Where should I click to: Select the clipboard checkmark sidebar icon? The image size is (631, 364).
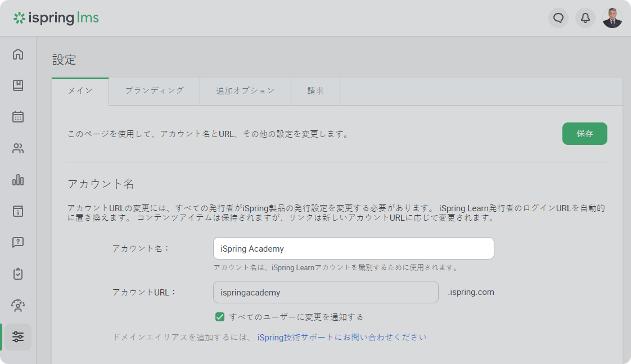(18, 274)
